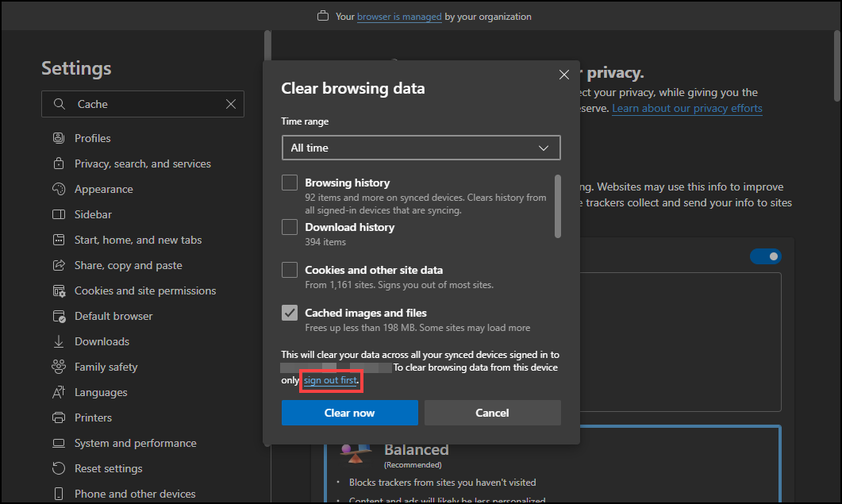Click the Sidebar settings icon
Viewport: 842px width, 504px height.
59,214
